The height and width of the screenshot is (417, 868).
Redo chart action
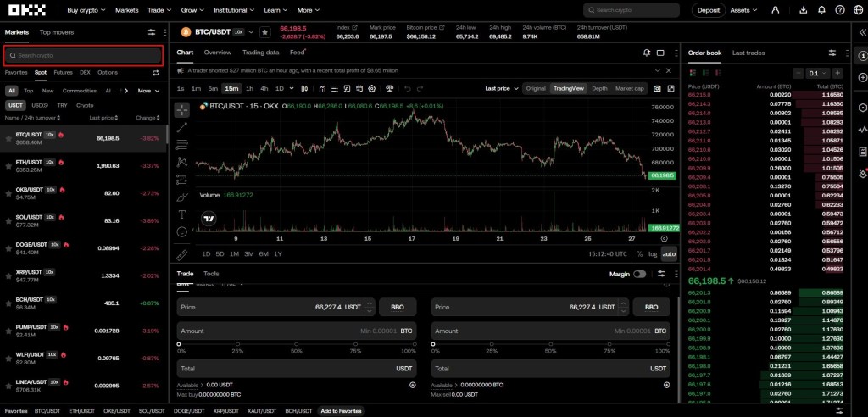pos(422,89)
